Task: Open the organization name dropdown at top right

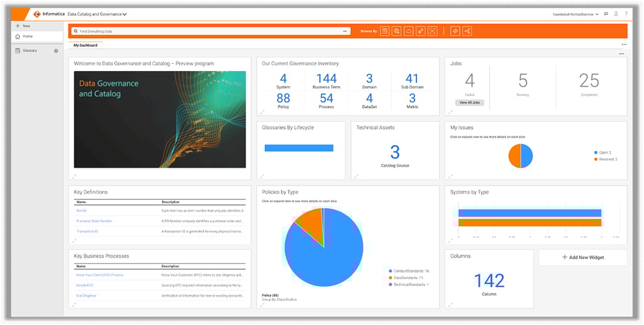Action: click(x=575, y=14)
